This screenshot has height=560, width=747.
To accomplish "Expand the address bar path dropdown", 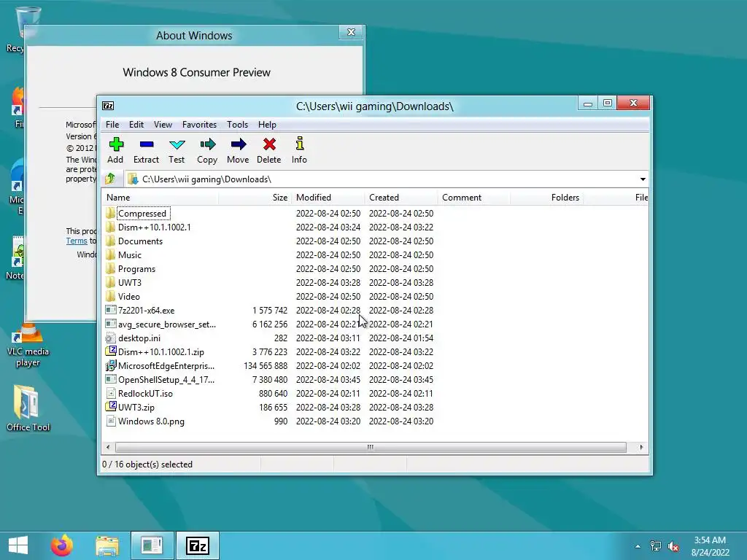I will coord(643,179).
